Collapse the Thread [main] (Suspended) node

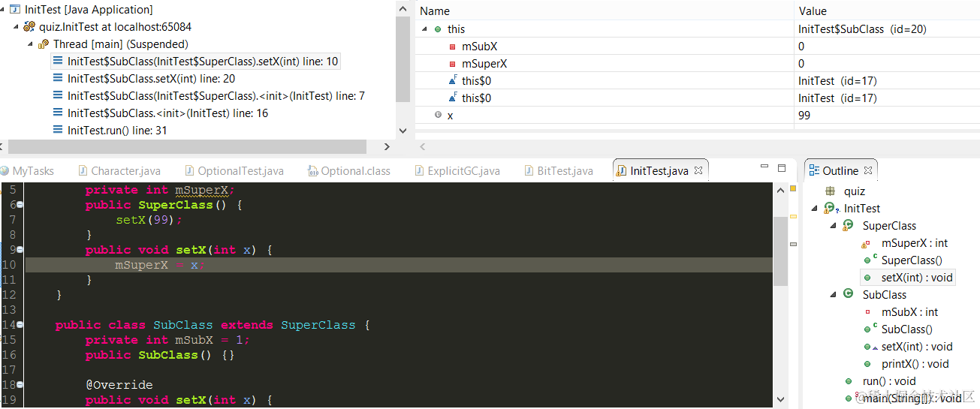pos(32,44)
